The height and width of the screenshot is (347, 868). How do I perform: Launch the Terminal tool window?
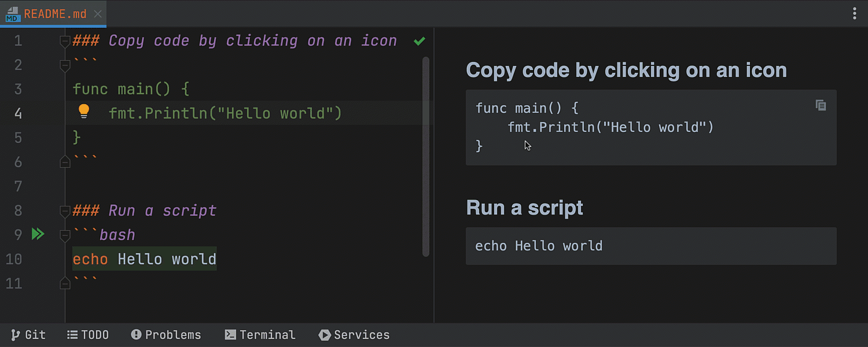pos(260,335)
